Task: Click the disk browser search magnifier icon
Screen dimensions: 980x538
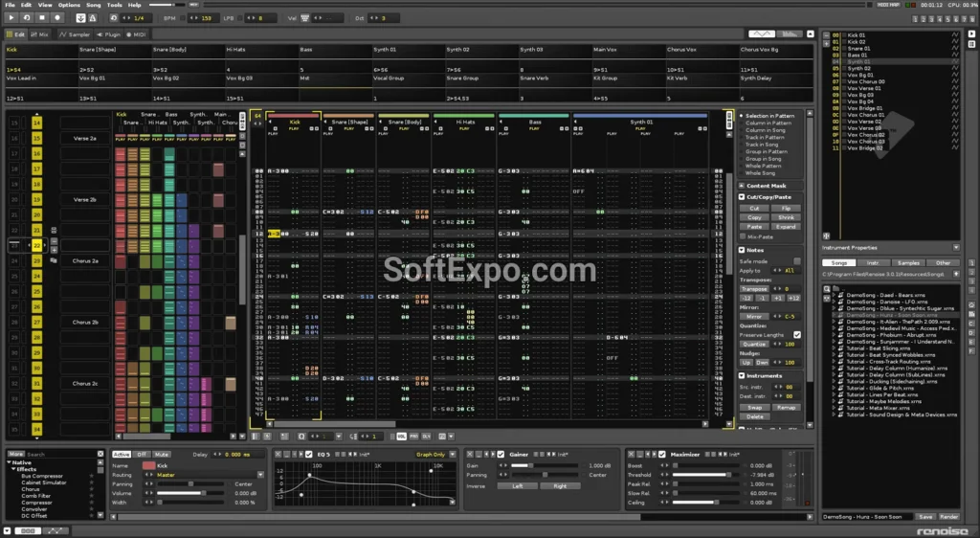Action: click(827, 289)
